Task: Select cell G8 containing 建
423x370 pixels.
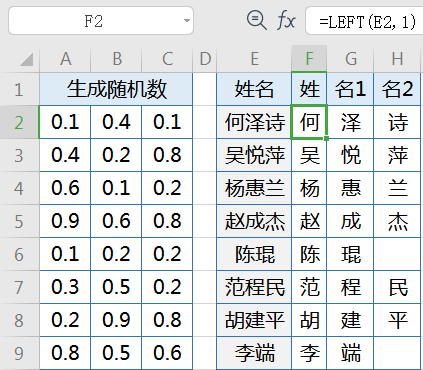Action: [351, 320]
